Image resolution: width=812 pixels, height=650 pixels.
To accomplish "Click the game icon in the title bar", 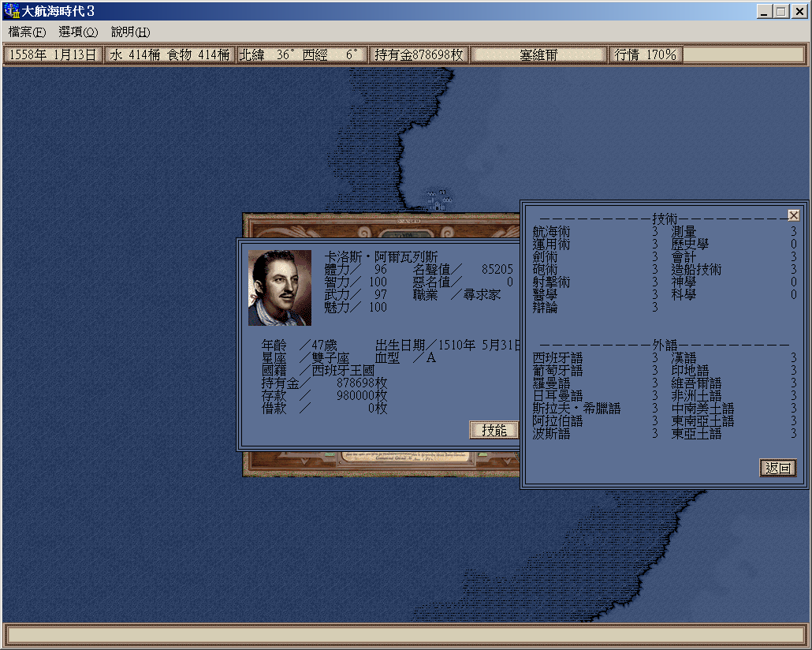I will pyautogui.click(x=12, y=11).
